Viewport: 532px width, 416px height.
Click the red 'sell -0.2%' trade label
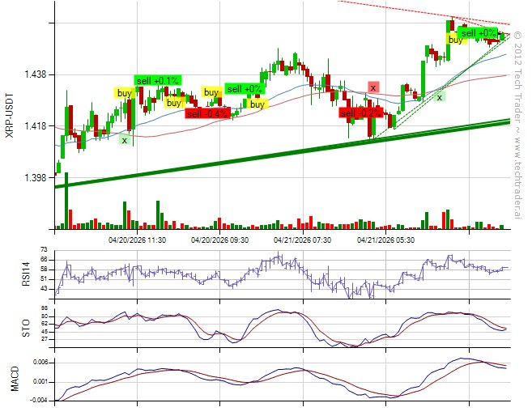[x=361, y=112]
